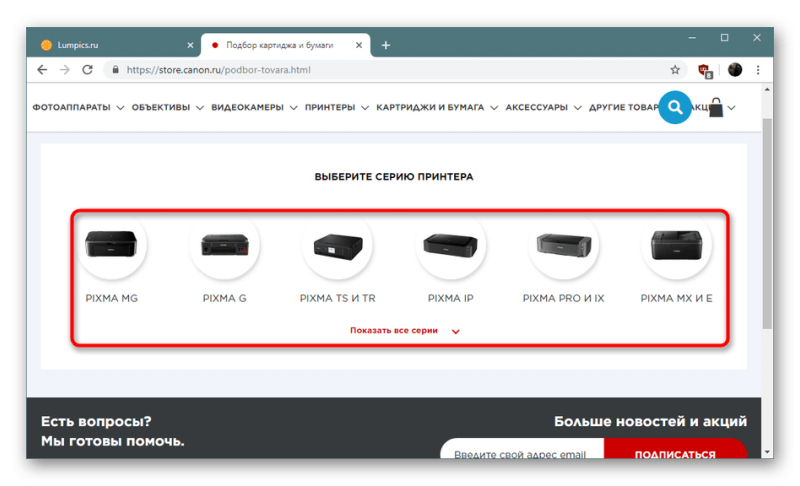
Task: Expand chevron next to ОБЪЕКТИВЫ
Action: [x=200, y=108]
